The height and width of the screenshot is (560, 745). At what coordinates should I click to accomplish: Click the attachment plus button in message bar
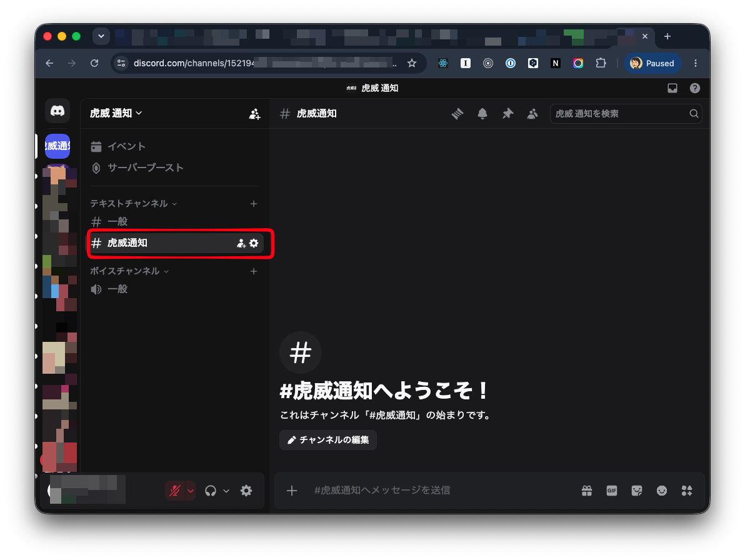click(x=292, y=491)
